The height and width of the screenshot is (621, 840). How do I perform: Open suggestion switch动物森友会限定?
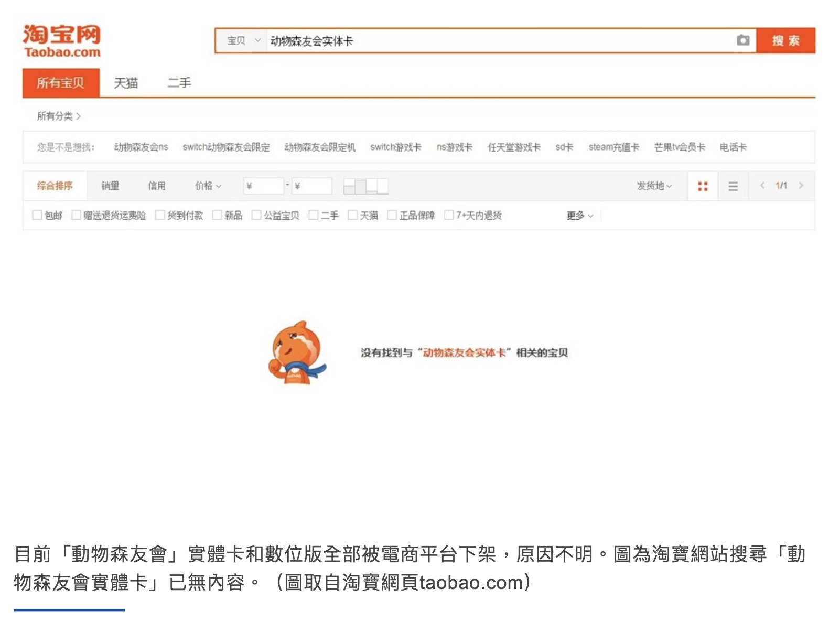pyautogui.click(x=226, y=147)
